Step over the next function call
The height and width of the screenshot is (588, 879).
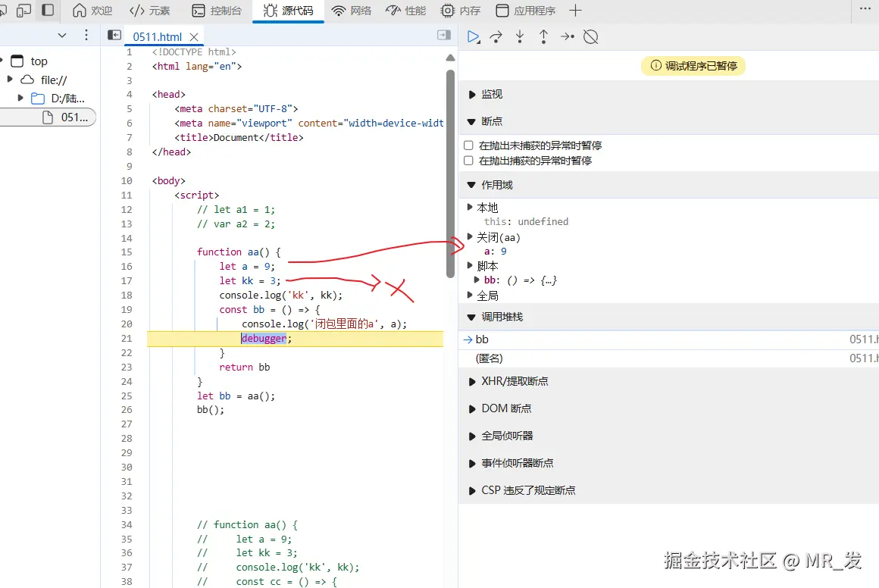(x=496, y=37)
